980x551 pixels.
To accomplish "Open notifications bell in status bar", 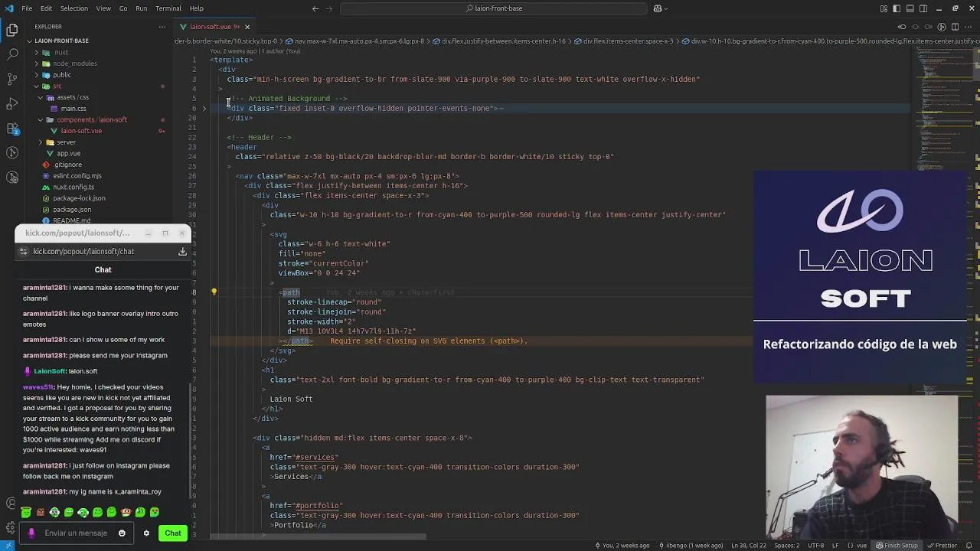I will [969, 546].
